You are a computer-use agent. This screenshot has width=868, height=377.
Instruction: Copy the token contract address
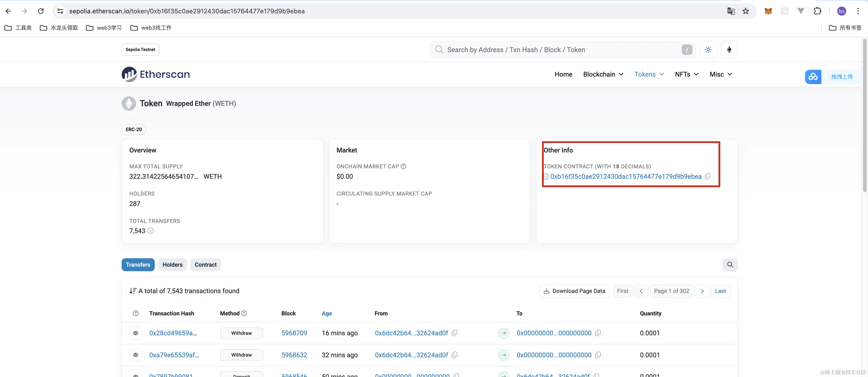(x=708, y=176)
